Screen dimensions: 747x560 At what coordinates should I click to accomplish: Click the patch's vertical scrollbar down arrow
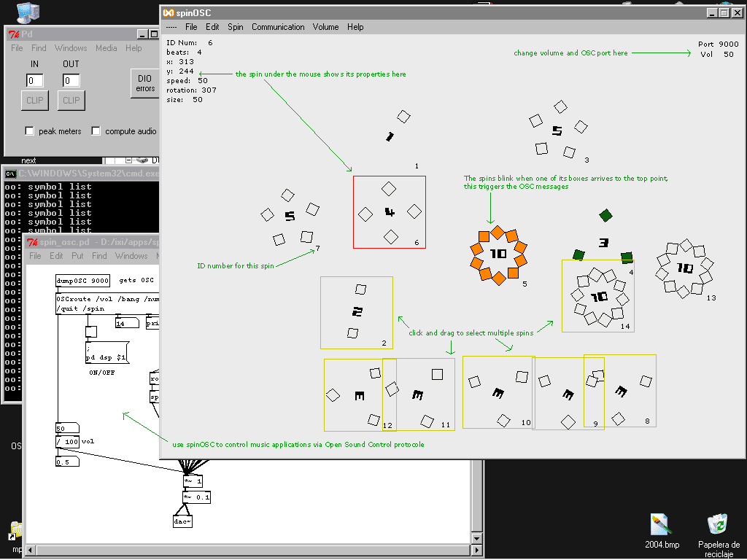pyautogui.click(x=476, y=538)
